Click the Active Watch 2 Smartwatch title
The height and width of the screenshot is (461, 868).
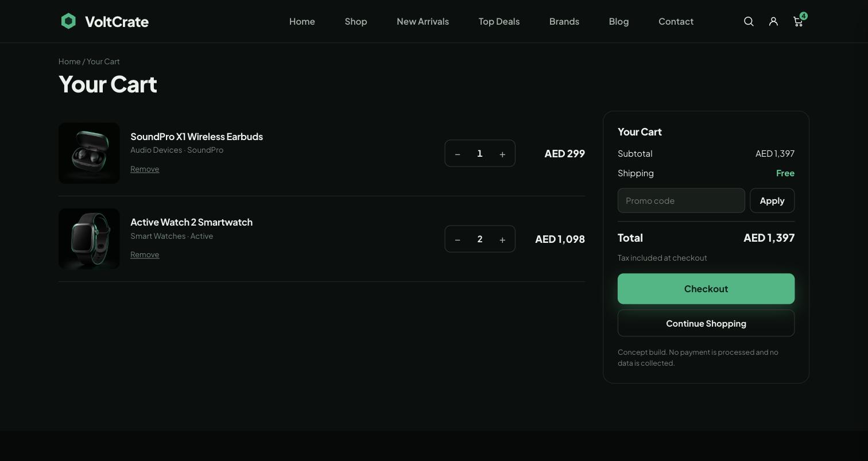(x=191, y=222)
